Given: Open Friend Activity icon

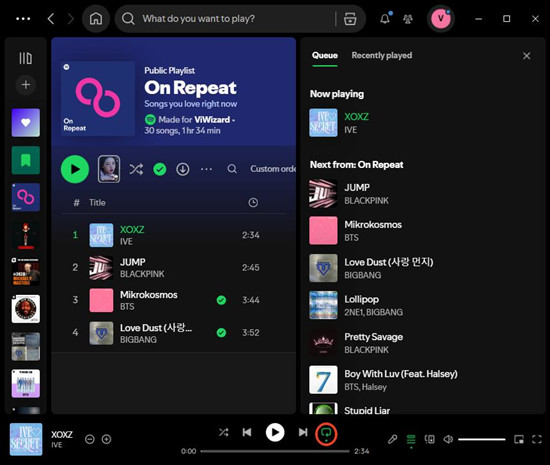Looking at the screenshot, I should click(408, 19).
